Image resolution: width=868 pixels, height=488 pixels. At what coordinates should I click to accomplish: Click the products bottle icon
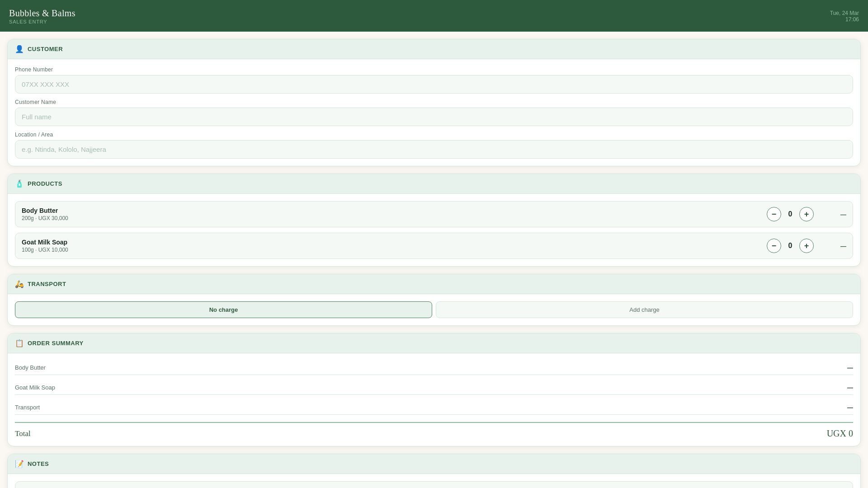click(19, 184)
